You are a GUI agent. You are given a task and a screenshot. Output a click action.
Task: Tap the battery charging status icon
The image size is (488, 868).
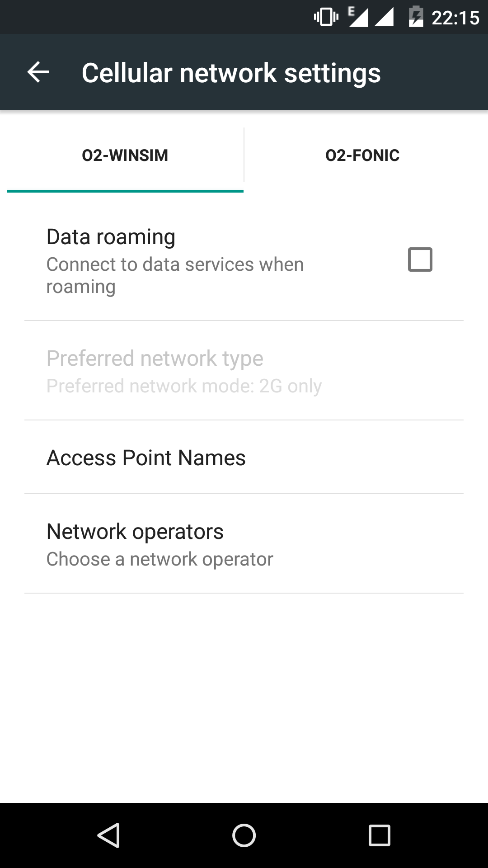coord(416,17)
